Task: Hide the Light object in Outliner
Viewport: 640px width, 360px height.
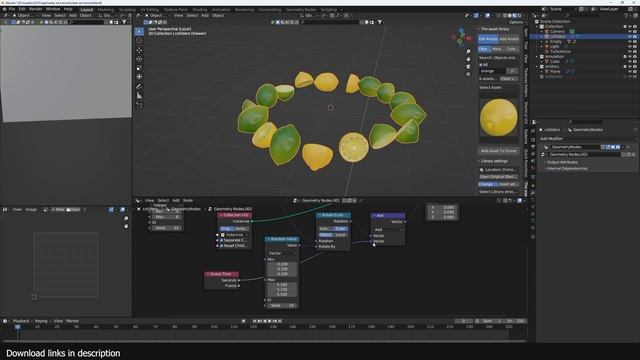Action: (x=630, y=47)
